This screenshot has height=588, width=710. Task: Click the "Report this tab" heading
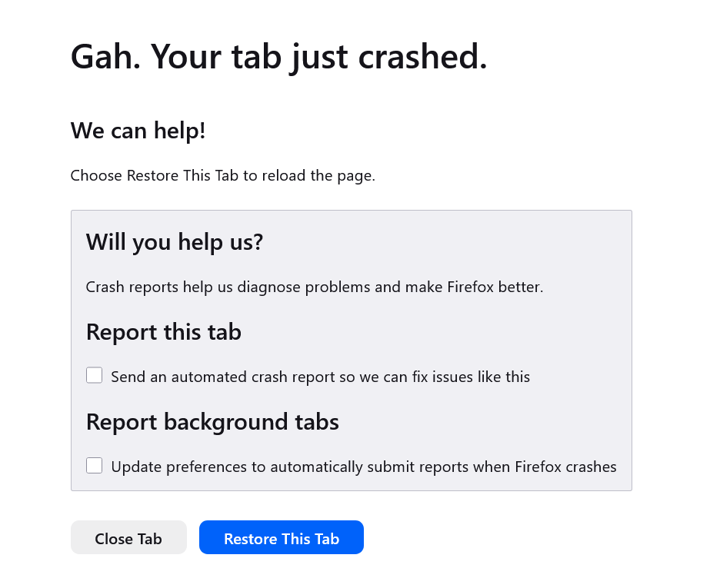tap(164, 332)
